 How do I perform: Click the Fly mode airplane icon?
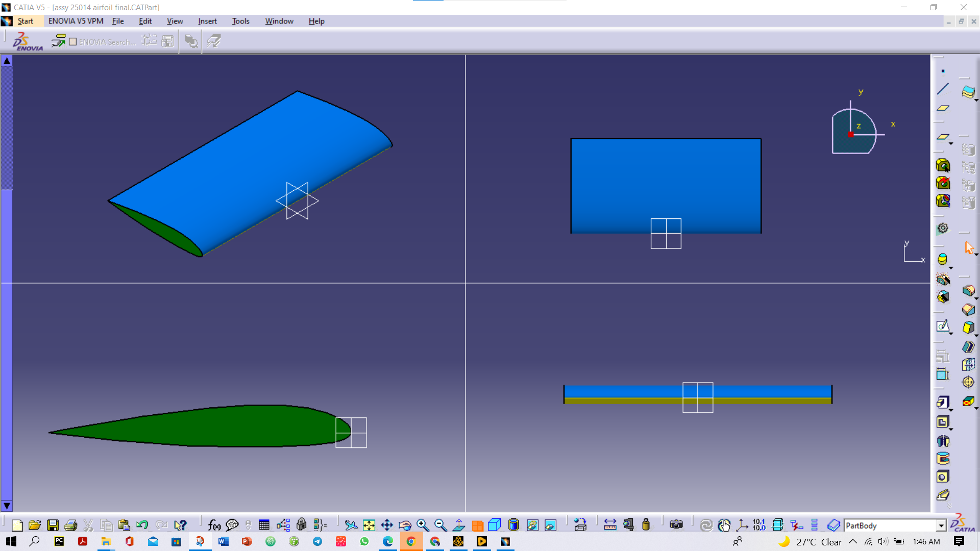point(351,525)
